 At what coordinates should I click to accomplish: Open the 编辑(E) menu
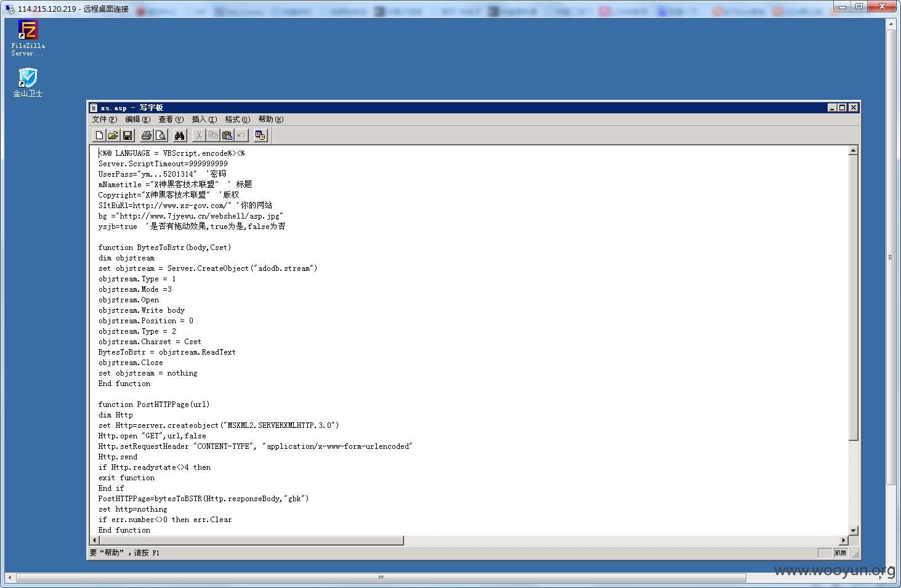click(x=137, y=119)
